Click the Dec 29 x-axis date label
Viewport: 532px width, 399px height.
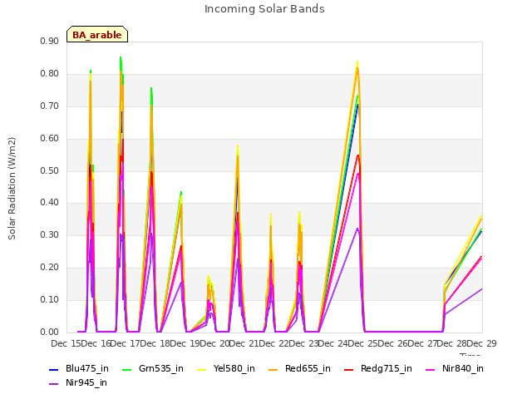(482, 343)
